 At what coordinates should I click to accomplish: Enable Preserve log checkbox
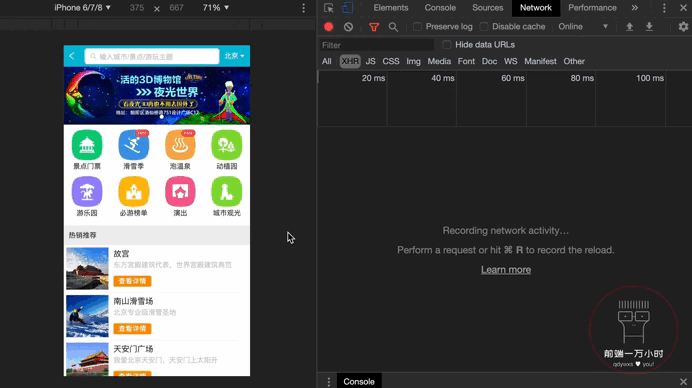pos(417,26)
